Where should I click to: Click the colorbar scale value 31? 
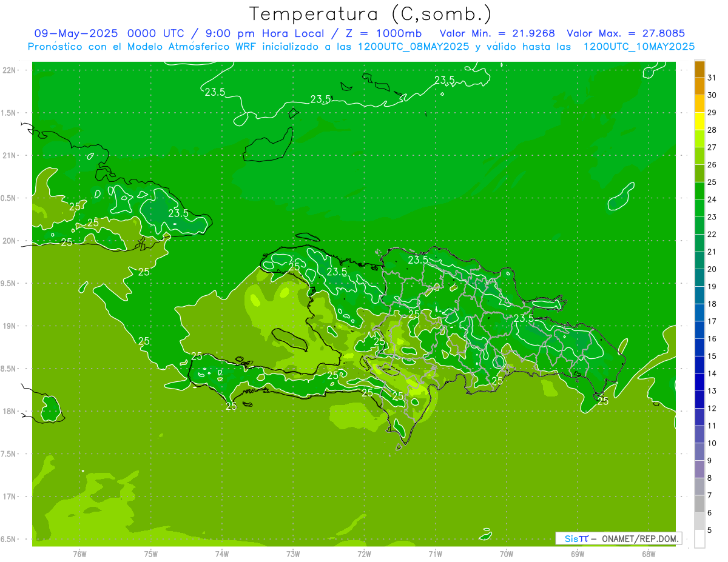(712, 78)
